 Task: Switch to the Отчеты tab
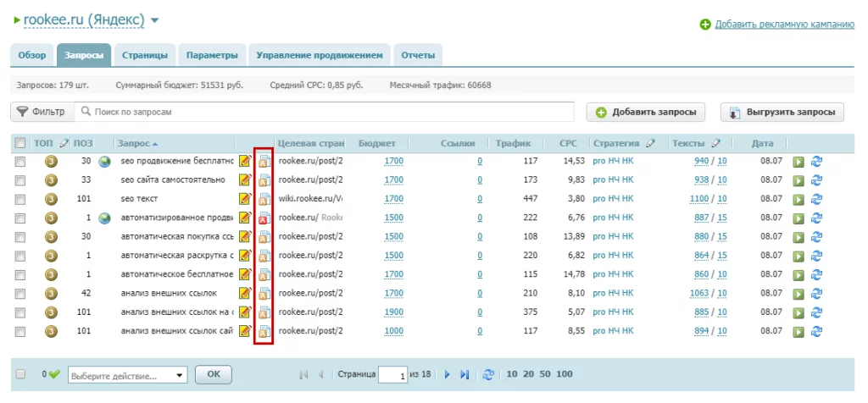[x=418, y=55]
